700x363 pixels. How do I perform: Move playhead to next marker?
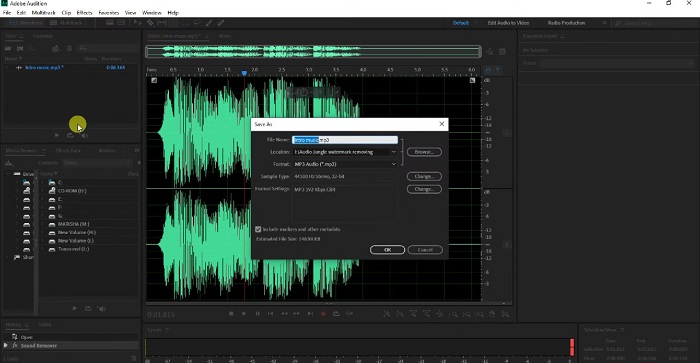point(310,314)
